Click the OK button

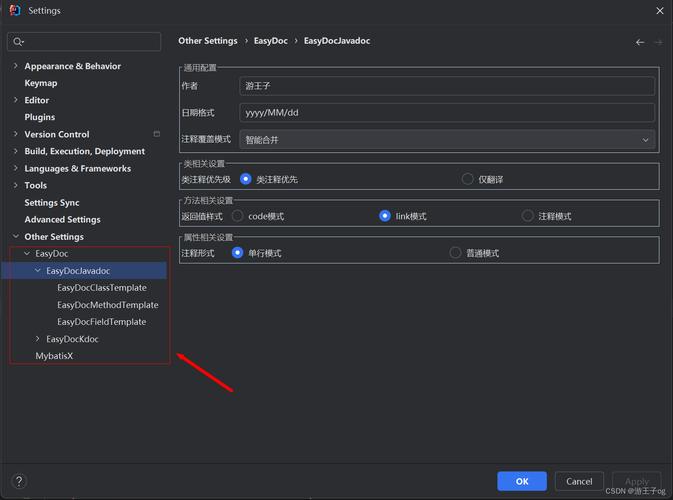[521, 481]
